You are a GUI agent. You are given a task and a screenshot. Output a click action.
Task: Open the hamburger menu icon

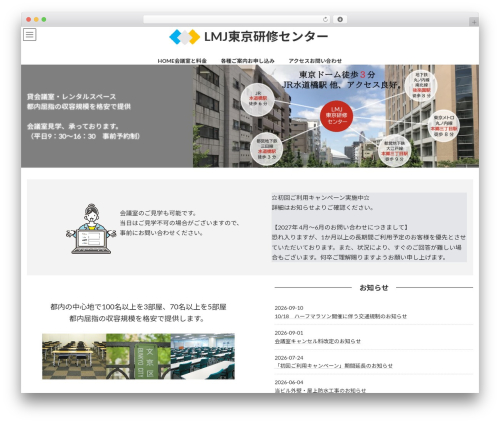pyautogui.click(x=30, y=34)
